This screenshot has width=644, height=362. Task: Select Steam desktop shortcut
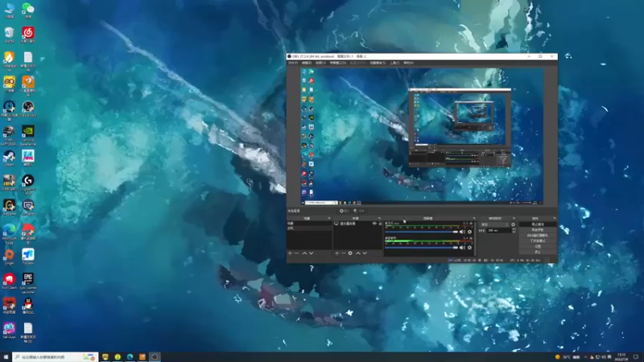click(x=9, y=158)
